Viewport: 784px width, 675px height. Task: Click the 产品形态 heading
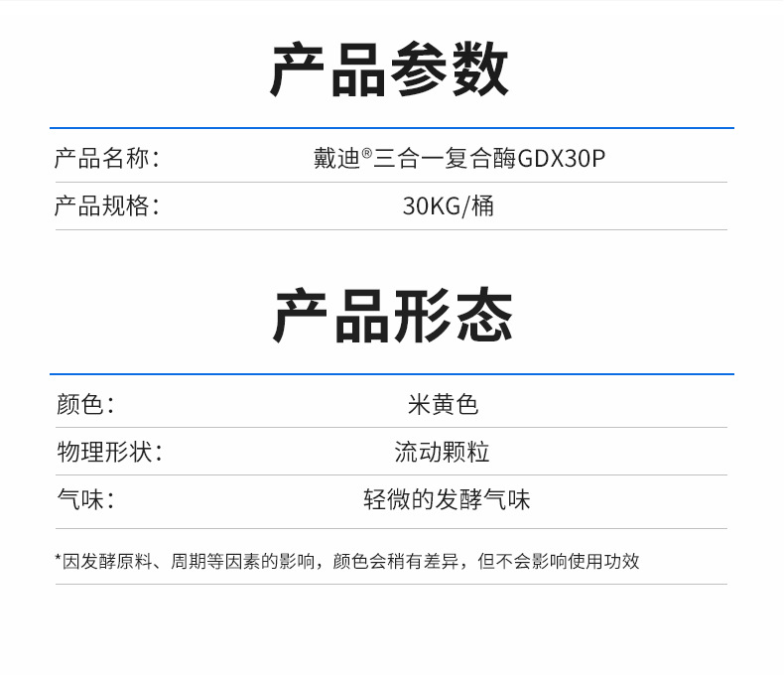click(x=393, y=315)
